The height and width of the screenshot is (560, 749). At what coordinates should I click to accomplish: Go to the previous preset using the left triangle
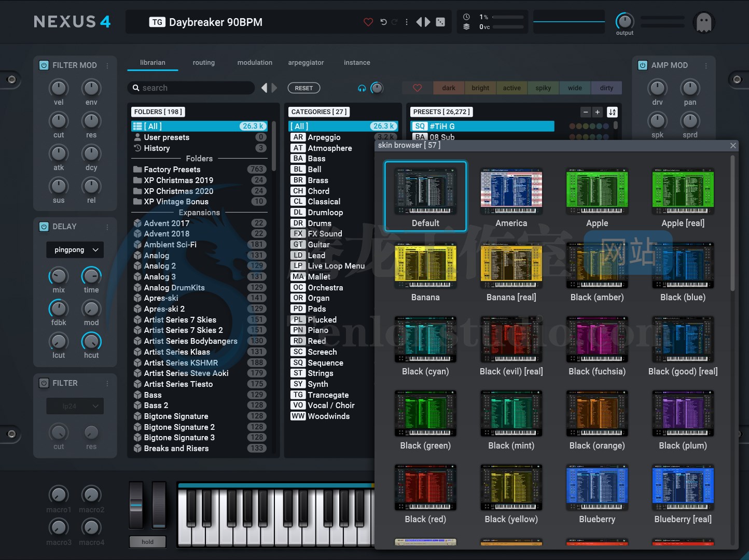click(419, 22)
